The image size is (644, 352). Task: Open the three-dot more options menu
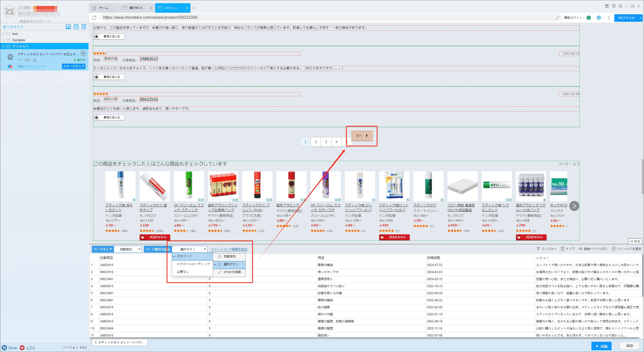tap(608, 18)
